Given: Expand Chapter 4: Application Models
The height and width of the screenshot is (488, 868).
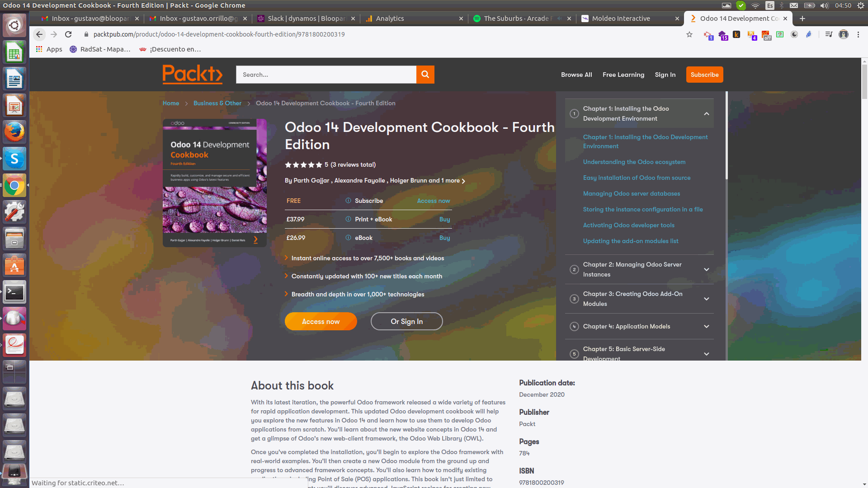Looking at the screenshot, I should [x=640, y=327].
